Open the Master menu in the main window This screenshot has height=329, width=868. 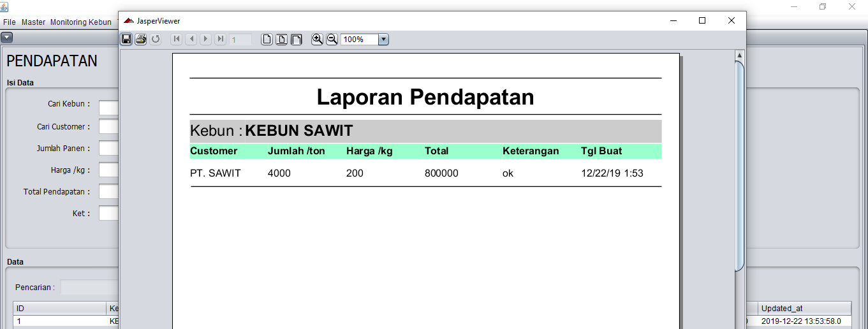[34, 22]
